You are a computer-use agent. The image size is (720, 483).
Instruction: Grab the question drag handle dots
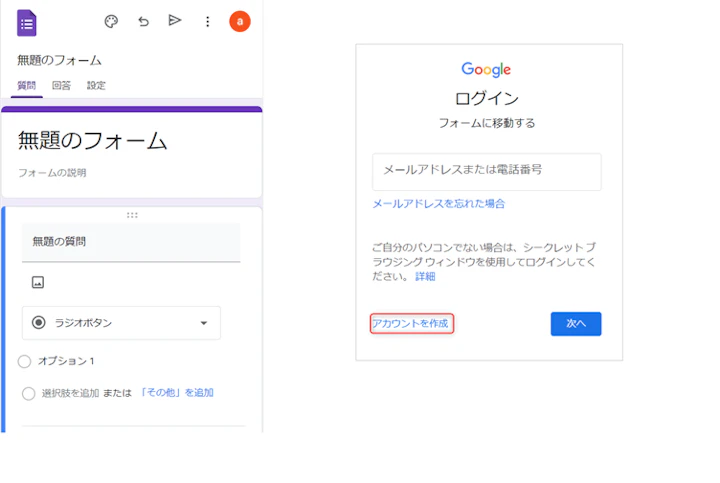pyautogui.click(x=132, y=215)
